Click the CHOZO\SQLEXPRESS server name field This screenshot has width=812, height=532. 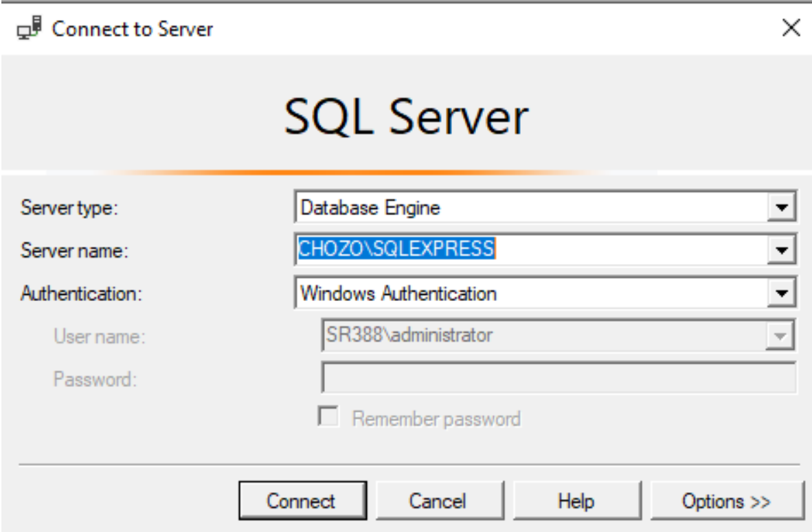[x=529, y=250]
